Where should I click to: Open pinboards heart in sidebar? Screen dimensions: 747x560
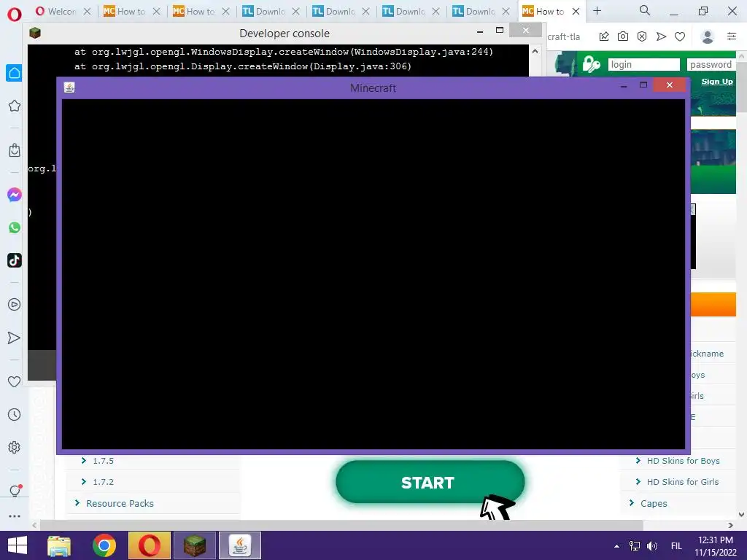[x=15, y=381]
